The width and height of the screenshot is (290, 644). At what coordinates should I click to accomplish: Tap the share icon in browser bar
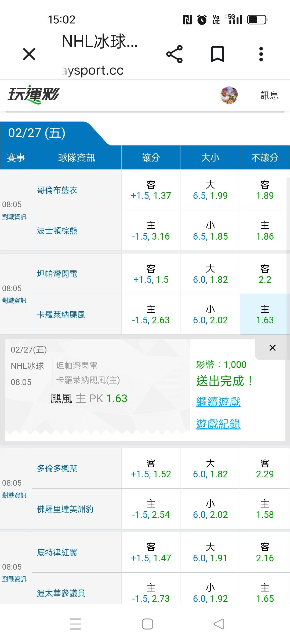[174, 54]
